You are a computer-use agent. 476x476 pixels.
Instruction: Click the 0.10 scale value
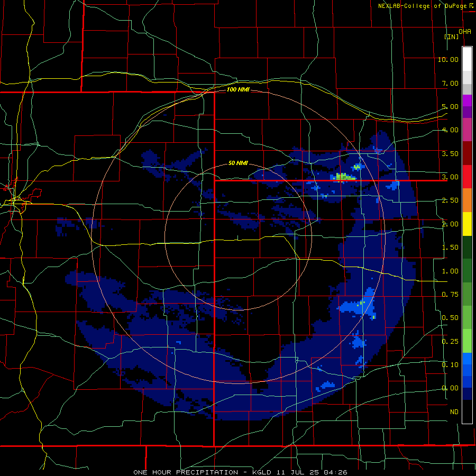click(450, 365)
